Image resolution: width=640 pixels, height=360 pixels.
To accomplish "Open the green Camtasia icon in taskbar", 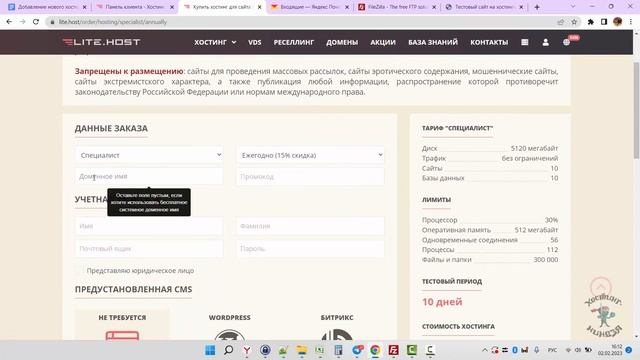I will pyautogui.click(x=411, y=350).
